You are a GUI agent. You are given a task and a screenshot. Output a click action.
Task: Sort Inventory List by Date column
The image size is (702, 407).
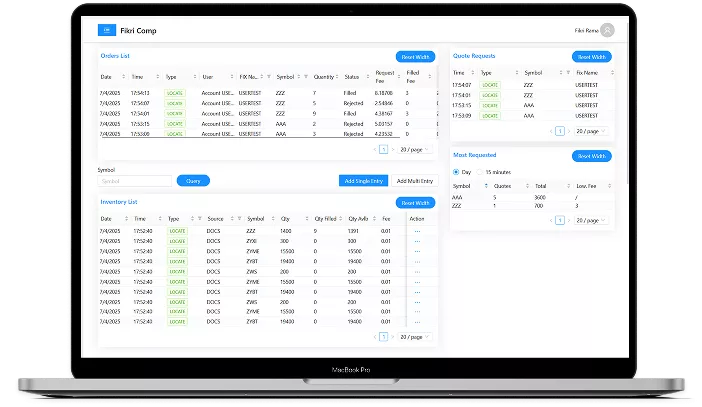(x=126, y=218)
